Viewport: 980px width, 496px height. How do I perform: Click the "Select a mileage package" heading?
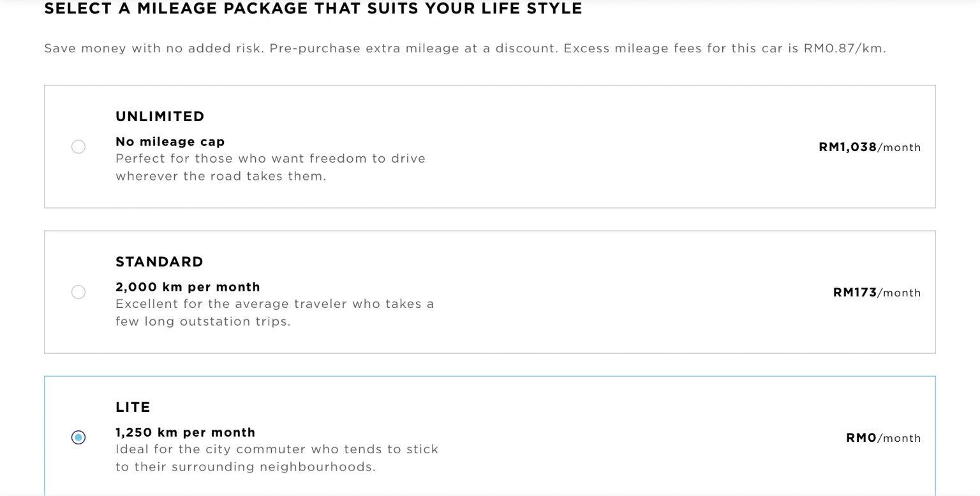coord(313,9)
